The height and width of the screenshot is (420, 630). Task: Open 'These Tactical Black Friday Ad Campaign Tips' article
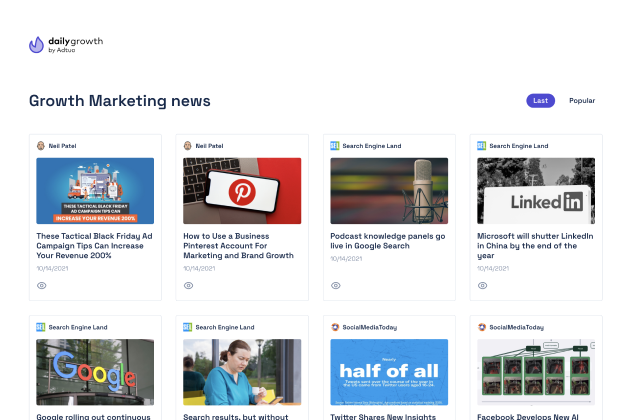pos(94,246)
